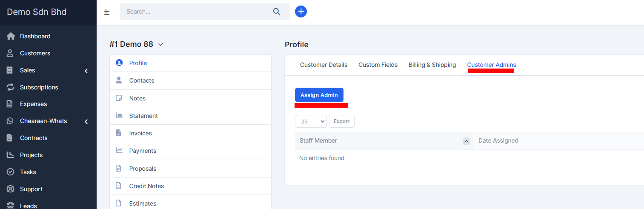Click the Subscriptions repeat icon
Image resolution: width=644 pixels, height=209 pixels.
click(11, 87)
